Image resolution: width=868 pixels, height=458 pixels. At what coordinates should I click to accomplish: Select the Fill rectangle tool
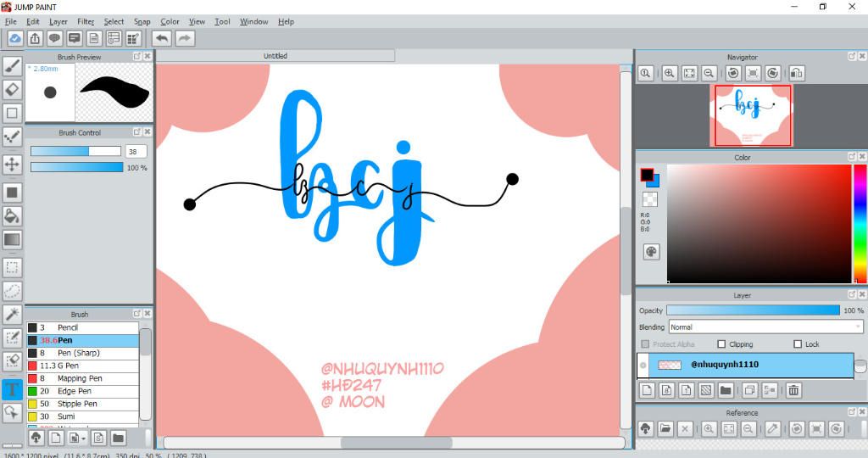(x=12, y=193)
